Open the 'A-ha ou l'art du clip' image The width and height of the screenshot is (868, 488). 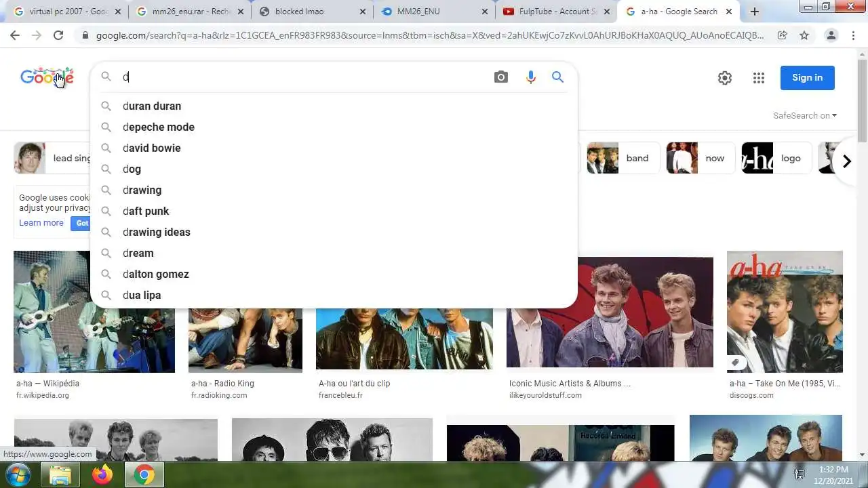pyautogui.click(x=404, y=338)
